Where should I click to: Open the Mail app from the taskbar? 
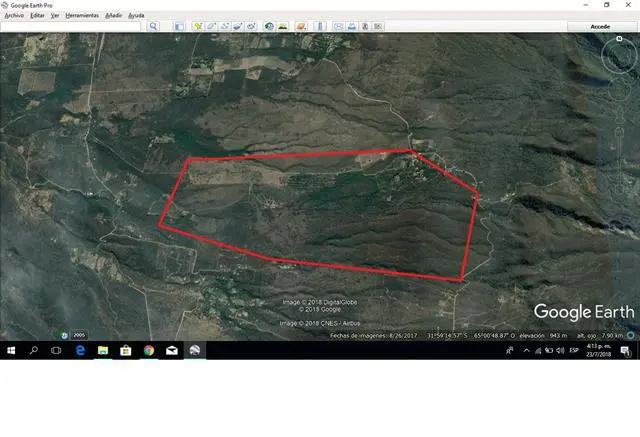pos(172,350)
